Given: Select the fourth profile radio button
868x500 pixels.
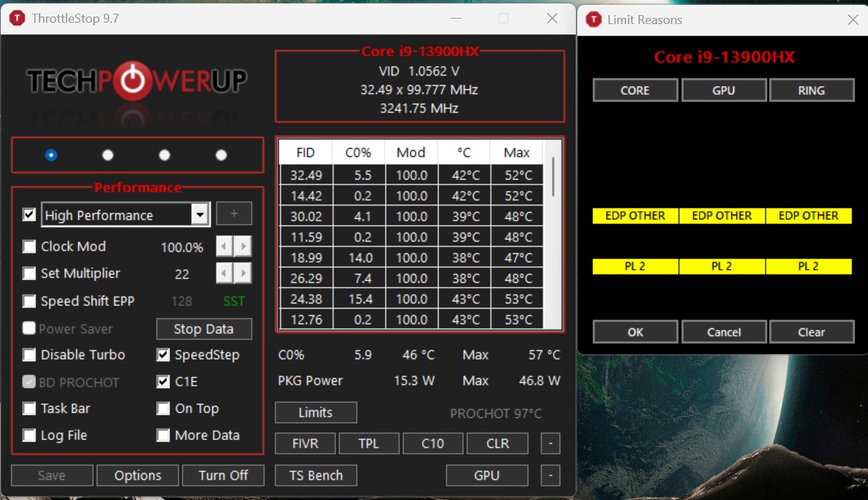Looking at the screenshot, I should point(221,155).
